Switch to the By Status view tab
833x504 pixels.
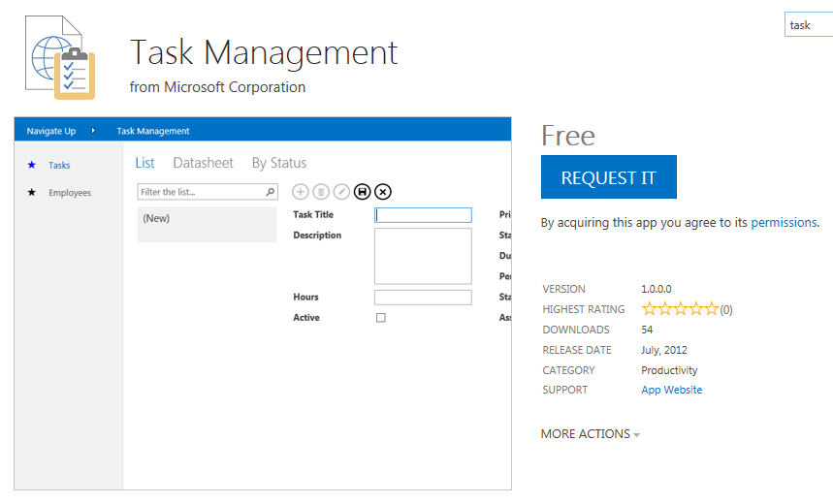[279, 163]
